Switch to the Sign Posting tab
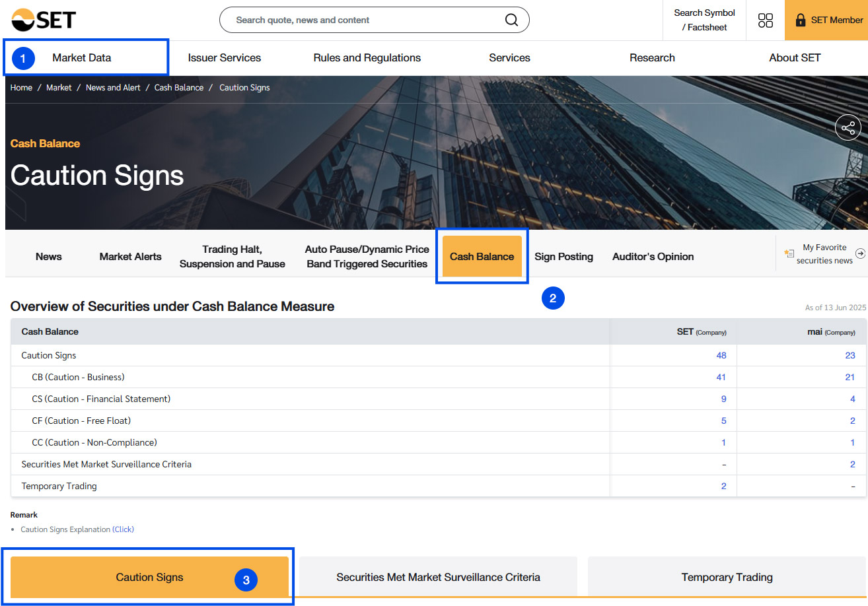This screenshot has height=606, width=868. coord(563,256)
